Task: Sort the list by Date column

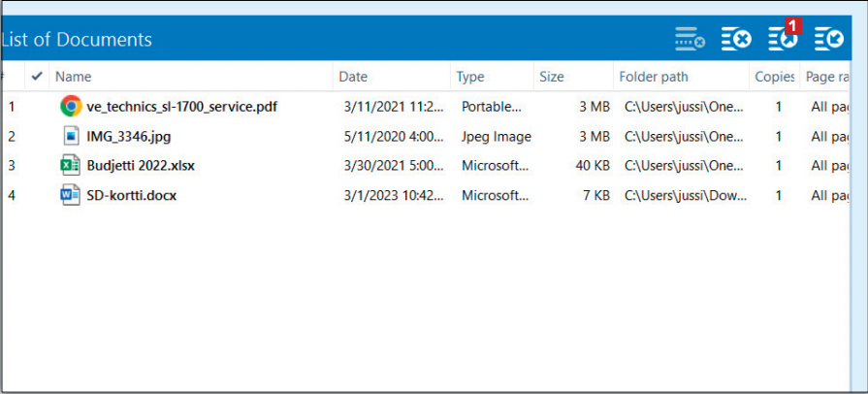Action: (x=353, y=77)
